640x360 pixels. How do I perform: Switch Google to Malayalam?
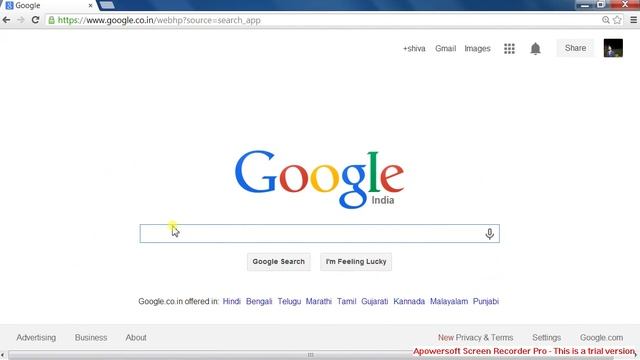pyautogui.click(x=449, y=301)
